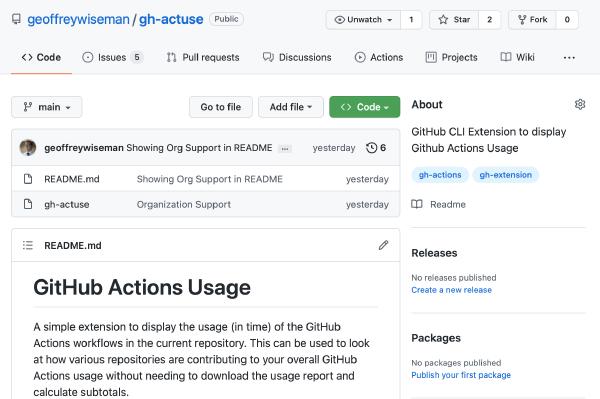Viewport: 600px width, 399px height.
Task: Expand commit message ellipsis button
Action: click(285, 149)
